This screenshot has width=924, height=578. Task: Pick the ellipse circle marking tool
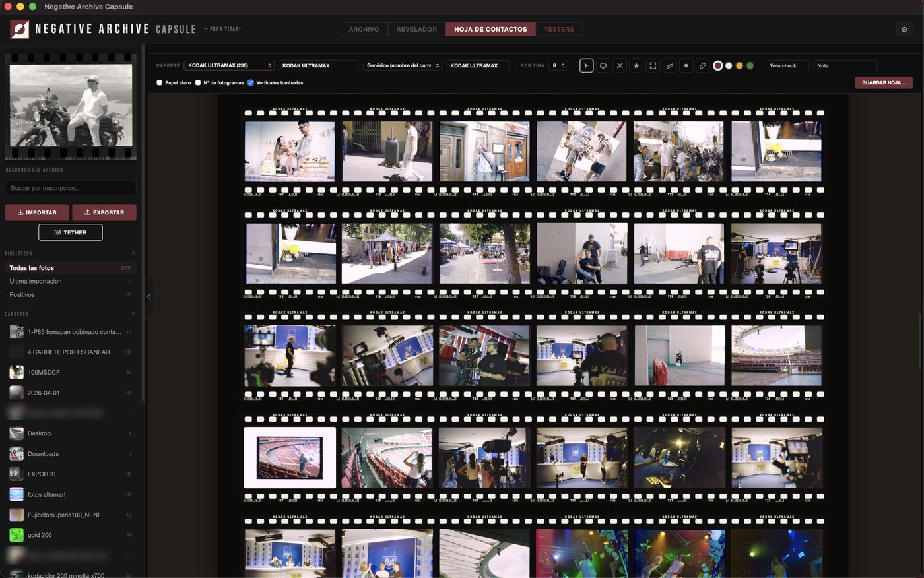click(603, 66)
